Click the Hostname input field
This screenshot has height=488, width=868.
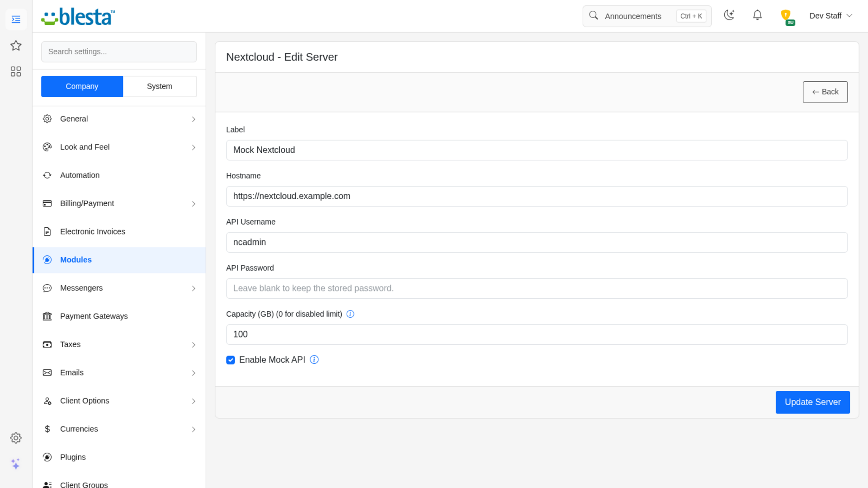(x=537, y=196)
